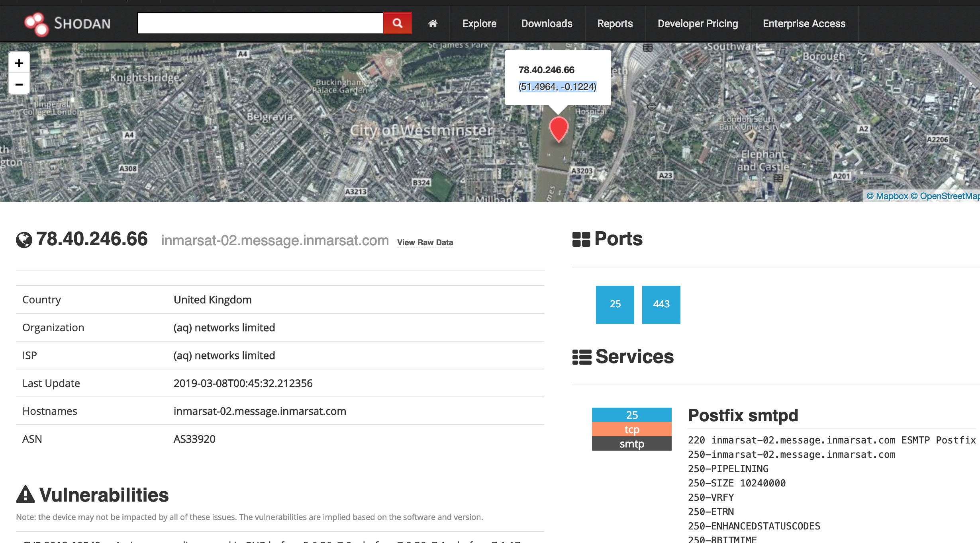Click the Knightsbridge map label
Image resolution: width=980 pixels, height=543 pixels.
coord(145,77)
